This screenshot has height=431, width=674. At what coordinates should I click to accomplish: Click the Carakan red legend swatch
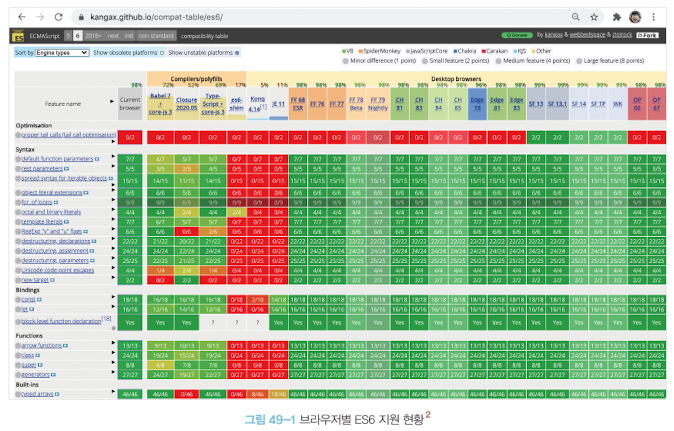(484, 51)
